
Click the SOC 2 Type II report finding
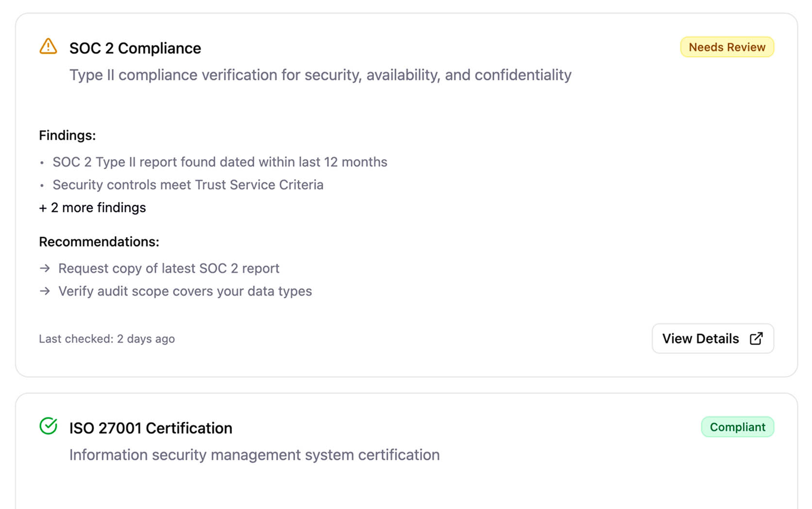point(220,162)
